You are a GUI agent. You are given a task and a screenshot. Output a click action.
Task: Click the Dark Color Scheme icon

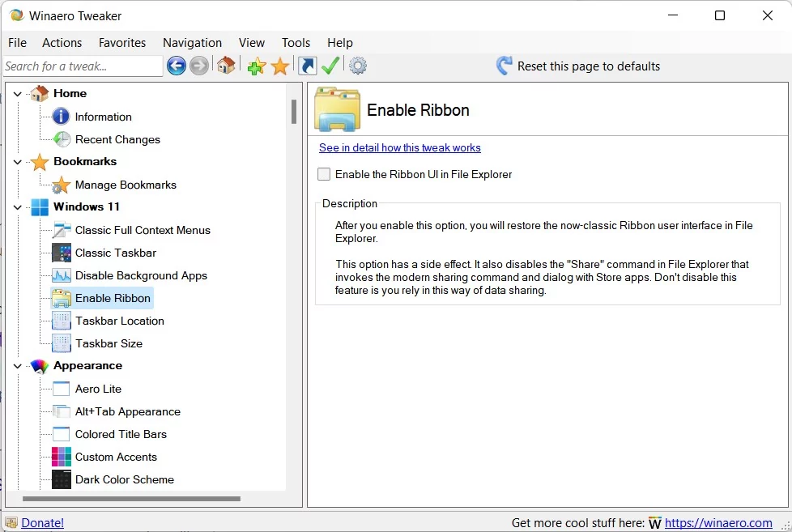tap(62, 479)
